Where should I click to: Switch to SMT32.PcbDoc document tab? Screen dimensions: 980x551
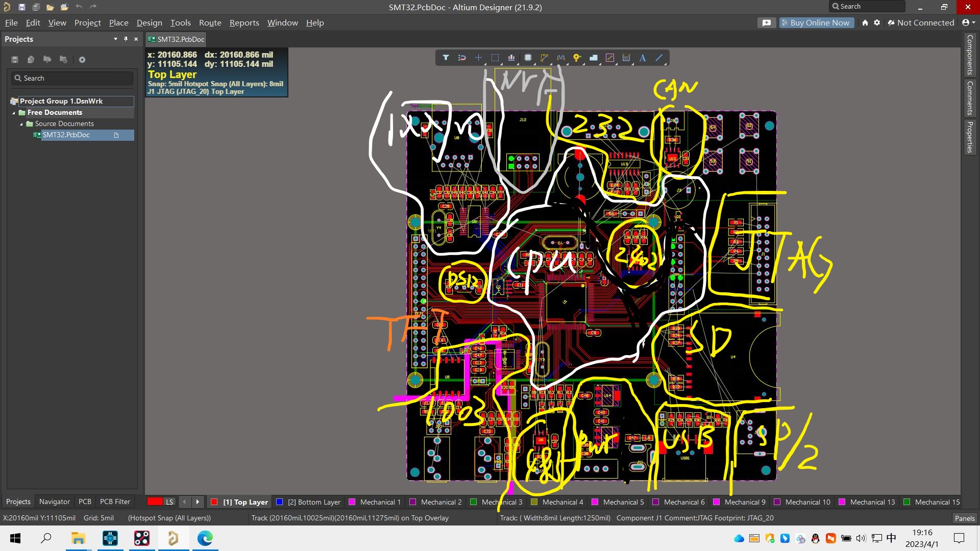[x=176, y=39]
